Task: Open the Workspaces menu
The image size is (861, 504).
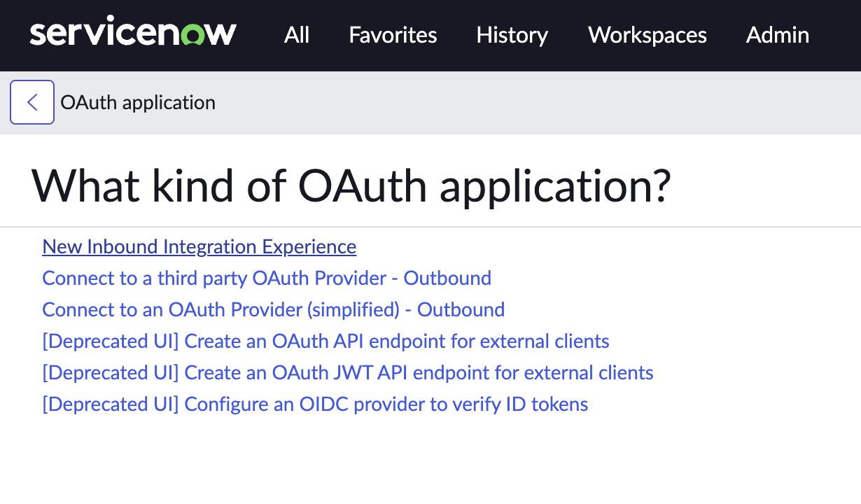Action: [x=647, y=35]
